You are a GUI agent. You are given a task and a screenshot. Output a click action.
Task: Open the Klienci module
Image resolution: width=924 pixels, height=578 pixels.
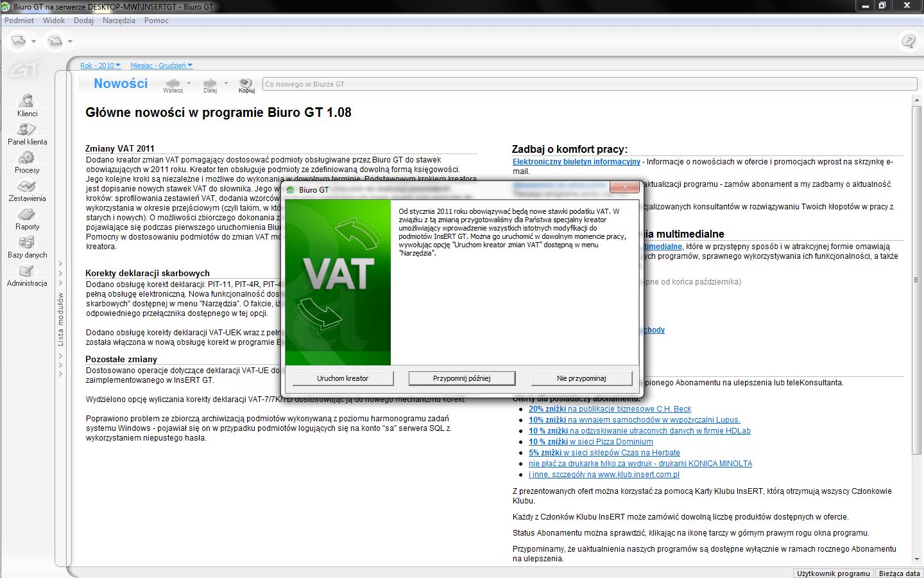tap(27, 105)
